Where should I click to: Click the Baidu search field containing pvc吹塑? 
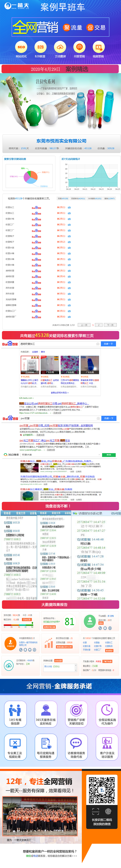[57, 418]
